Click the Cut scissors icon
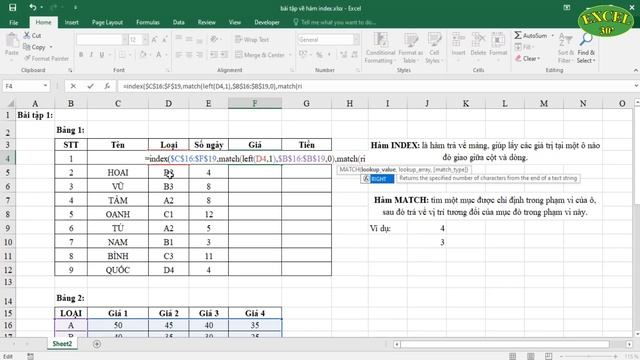 click(27, 36)
